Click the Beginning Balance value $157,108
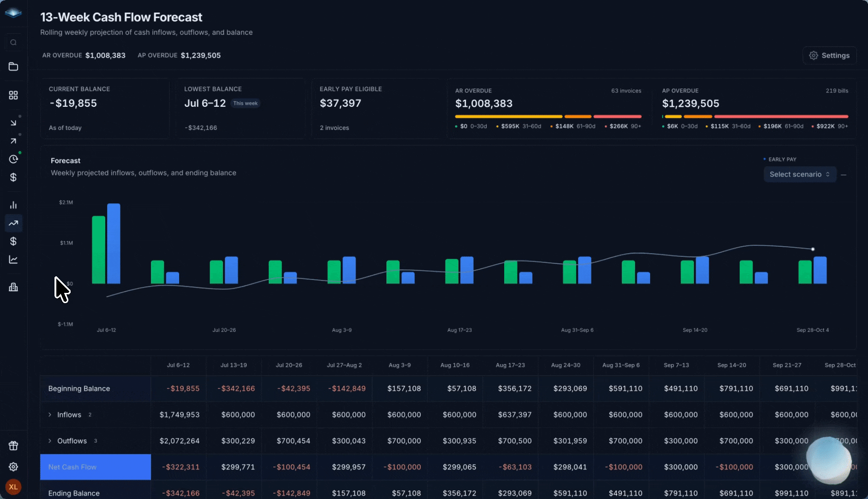 click(404, 389)
